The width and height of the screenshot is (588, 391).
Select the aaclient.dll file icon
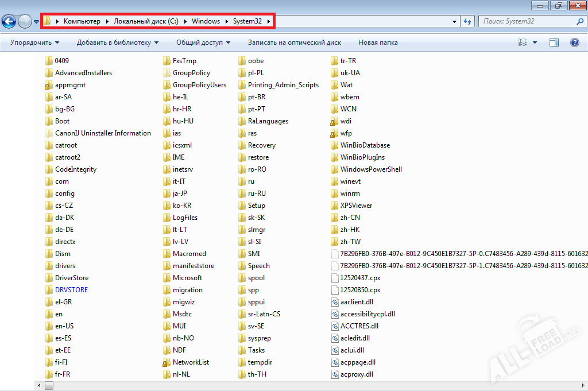(336, 302)
